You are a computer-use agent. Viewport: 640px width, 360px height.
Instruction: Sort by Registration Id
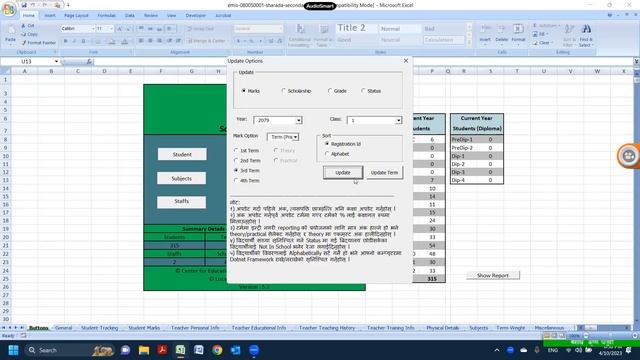point(343,144)
